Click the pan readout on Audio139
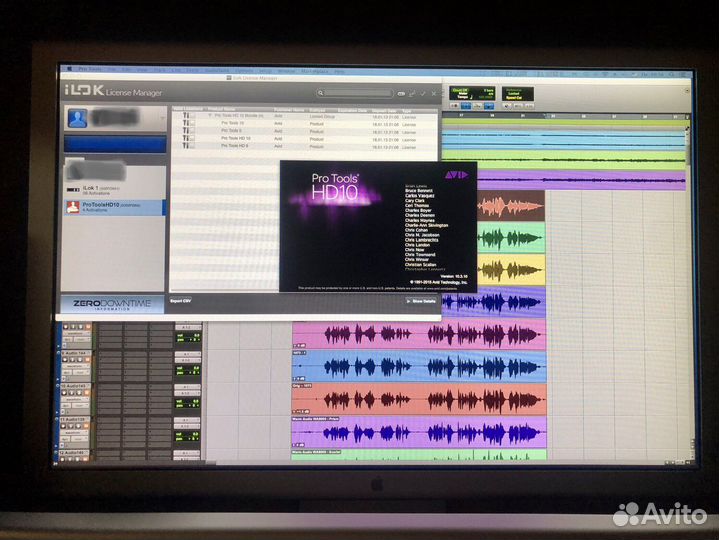 coord(187,439)
